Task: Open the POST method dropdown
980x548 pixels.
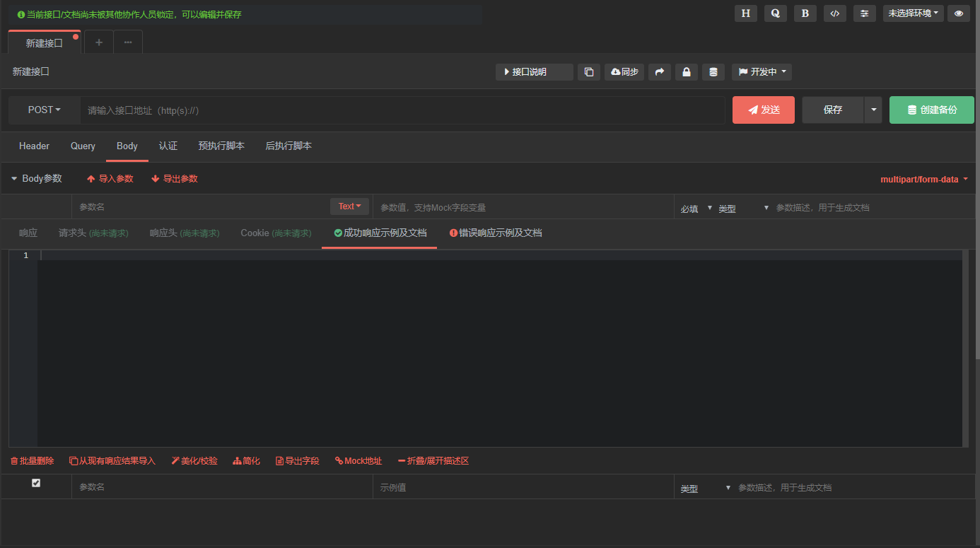Action: 45,110
